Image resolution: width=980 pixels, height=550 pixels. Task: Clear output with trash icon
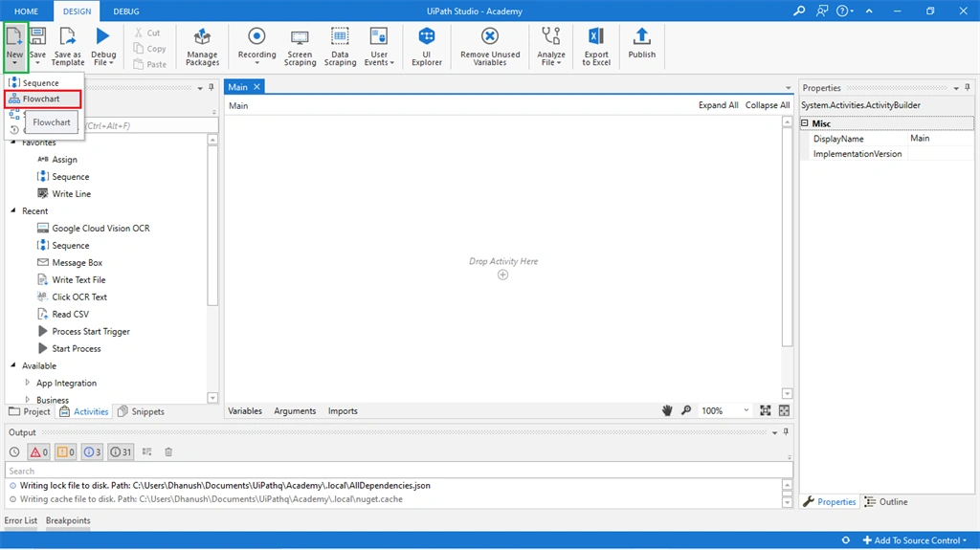(x=168, y=451)
